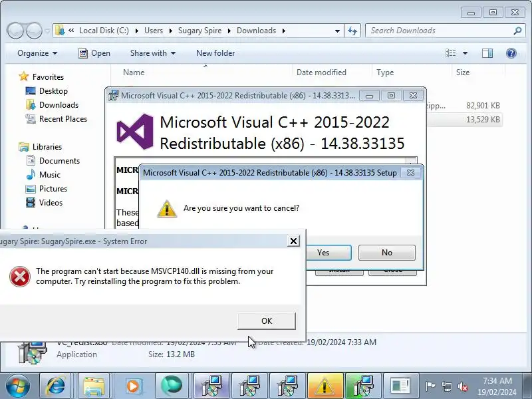Click the Forward navigation button
This screenshot has height=399, width=532.
35,31
